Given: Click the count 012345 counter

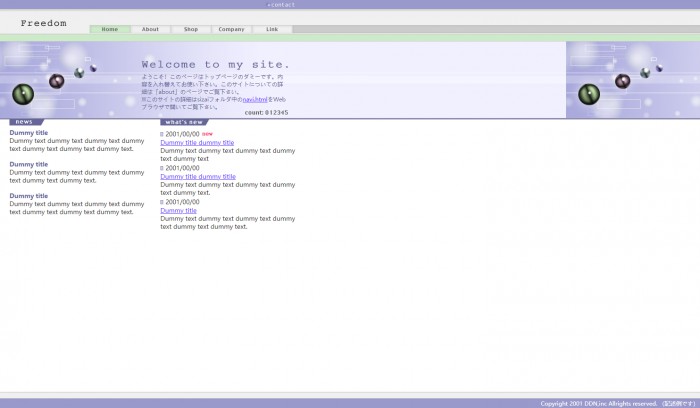Looking at the screenshot, I should [267, 112].
